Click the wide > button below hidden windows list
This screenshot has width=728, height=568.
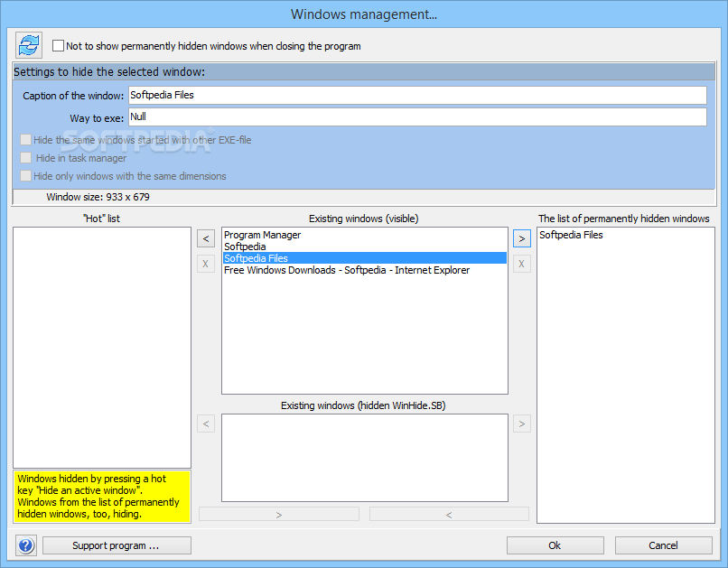pyautogui.click(x=279, y=514)
